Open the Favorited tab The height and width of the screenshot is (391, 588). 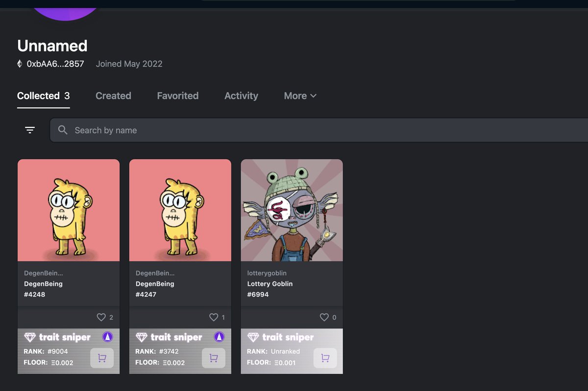[178, 96]
